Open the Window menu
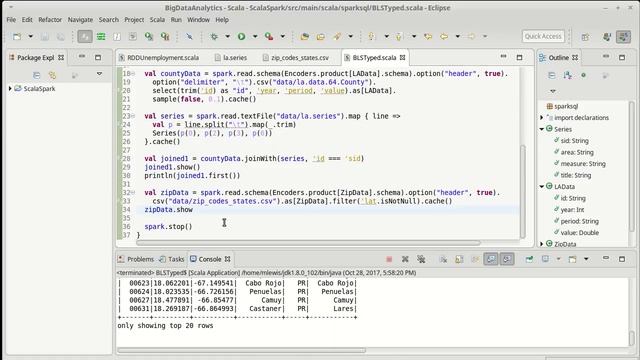The height and width of the screenshot is (360, 640). pos(198,20)
